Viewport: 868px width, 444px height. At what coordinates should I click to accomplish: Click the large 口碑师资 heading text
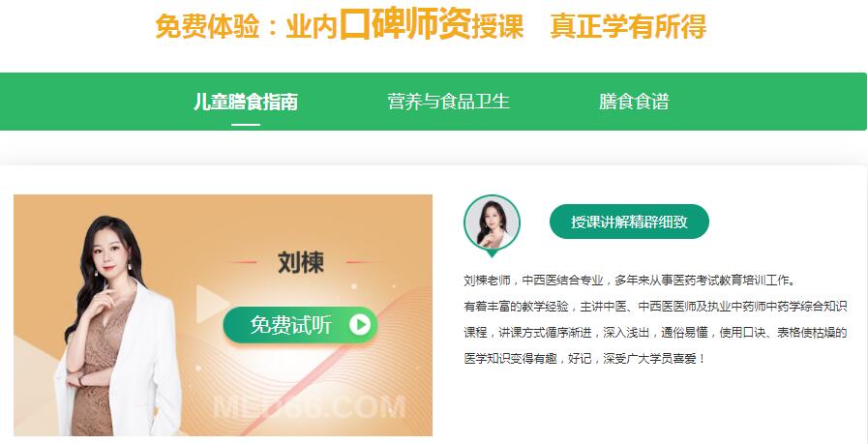404,24
